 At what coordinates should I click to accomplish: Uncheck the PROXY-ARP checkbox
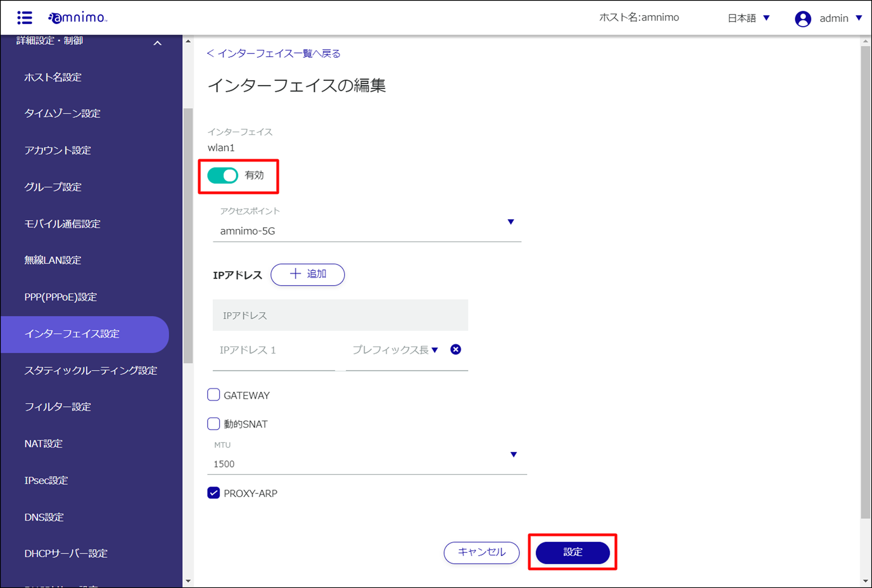coord(213,493)
